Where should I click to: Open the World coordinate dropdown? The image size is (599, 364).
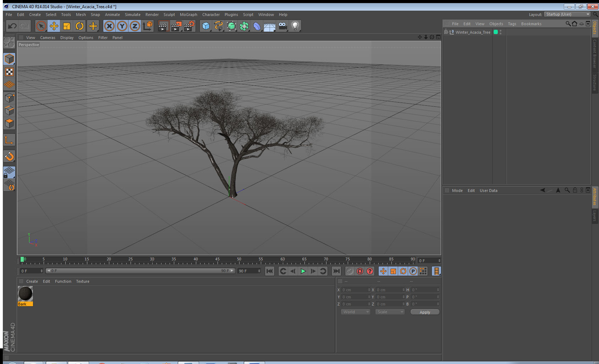[356, 312]
